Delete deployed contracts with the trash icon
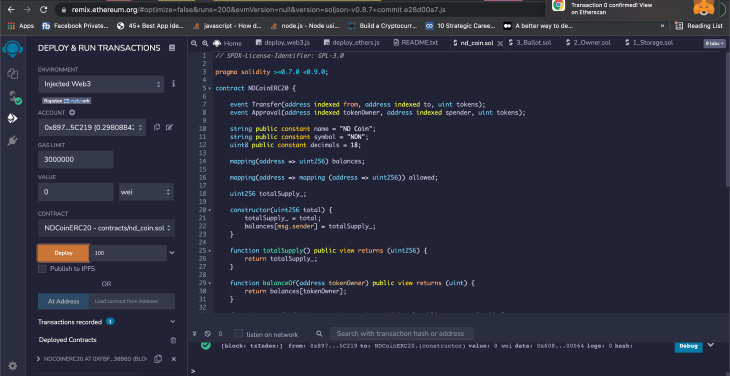 coord(173,340)
